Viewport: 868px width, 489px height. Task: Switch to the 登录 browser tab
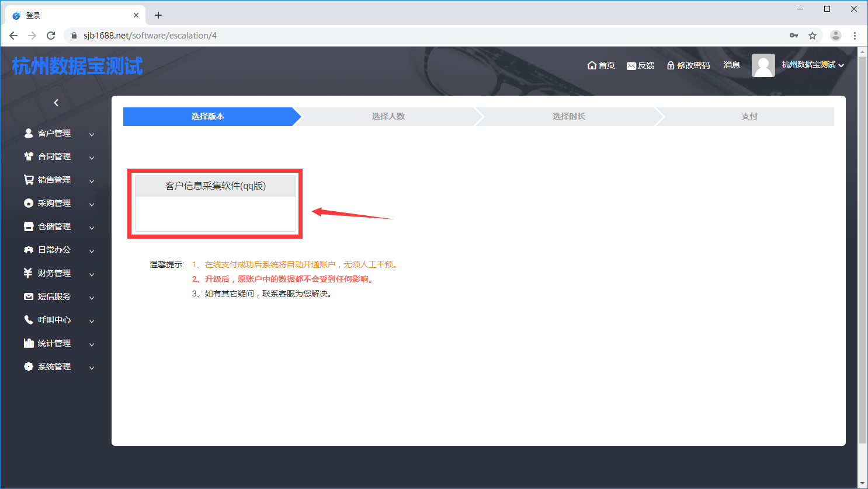pos(76,15)
